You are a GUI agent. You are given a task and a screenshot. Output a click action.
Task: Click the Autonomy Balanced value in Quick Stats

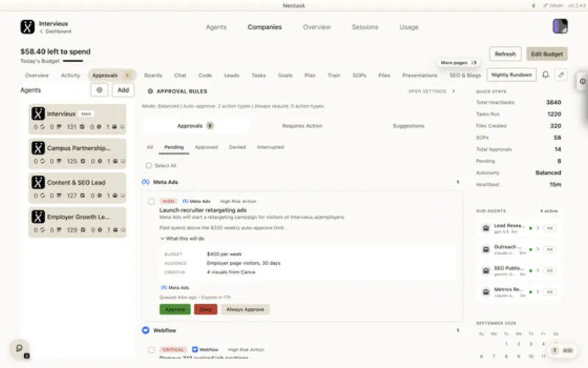coord(548,173)
